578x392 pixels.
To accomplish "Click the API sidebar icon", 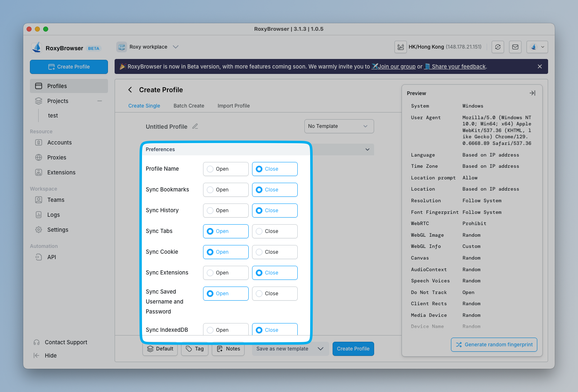I will 39,257.
